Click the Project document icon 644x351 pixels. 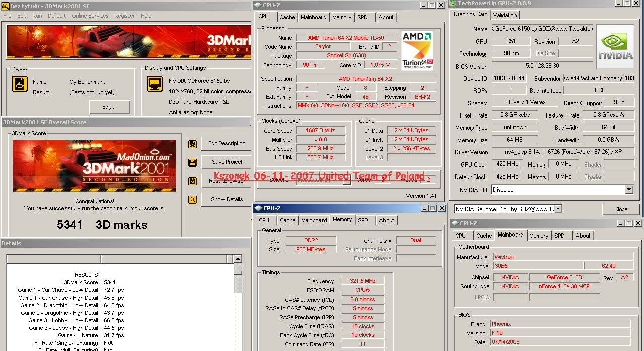(x=20, y=84)
